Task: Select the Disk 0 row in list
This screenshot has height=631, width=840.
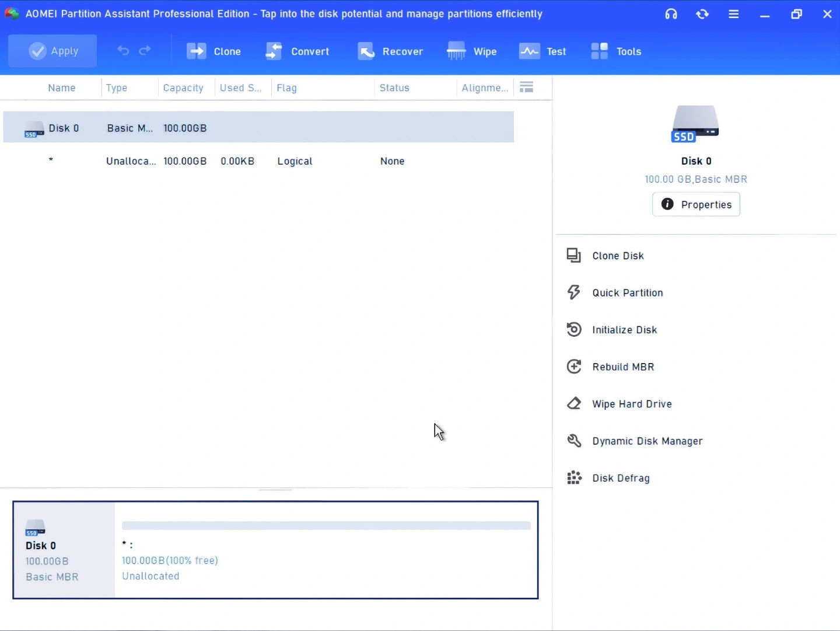Action: [x=258, y=128]
